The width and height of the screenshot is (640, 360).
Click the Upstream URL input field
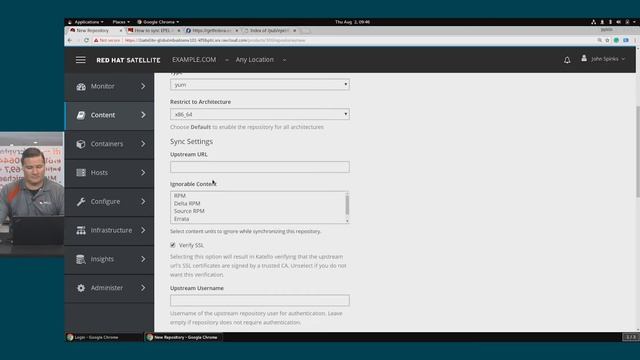click(260, 167)
